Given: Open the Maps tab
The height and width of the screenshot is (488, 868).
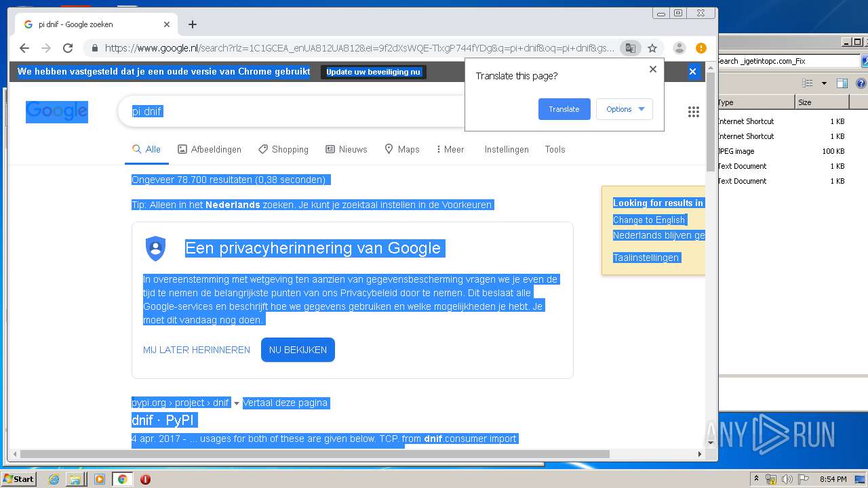Looking at the screenshot, I should [402, 149].
